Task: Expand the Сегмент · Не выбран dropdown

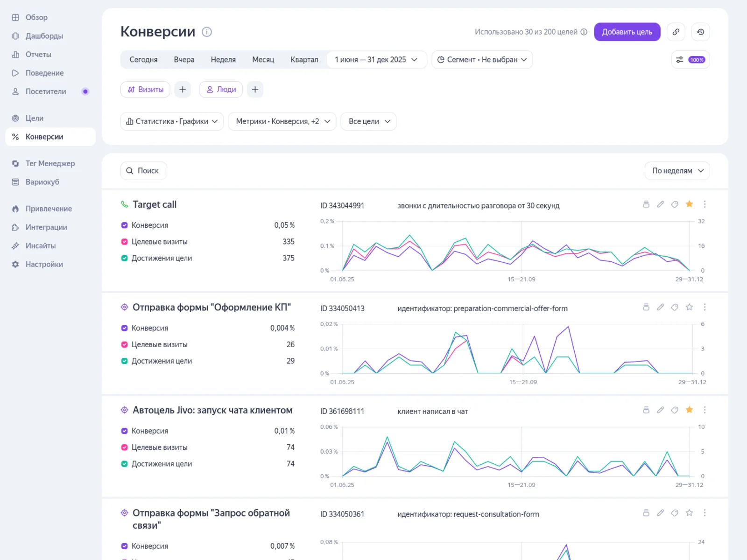Action: click(482, 60)
